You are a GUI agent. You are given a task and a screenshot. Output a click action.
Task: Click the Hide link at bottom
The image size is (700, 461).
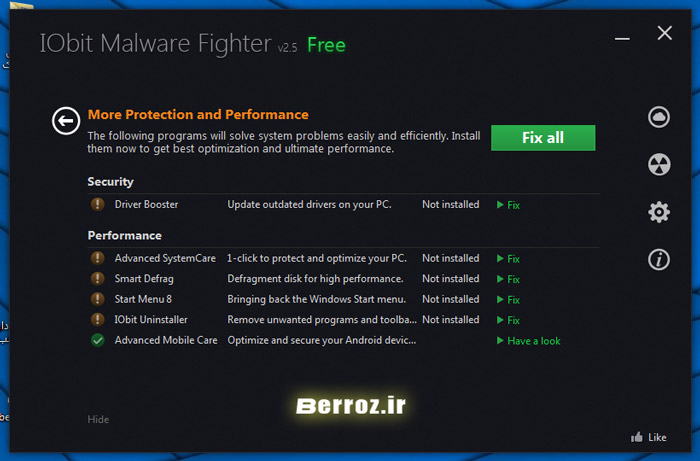tap(98, 419)
